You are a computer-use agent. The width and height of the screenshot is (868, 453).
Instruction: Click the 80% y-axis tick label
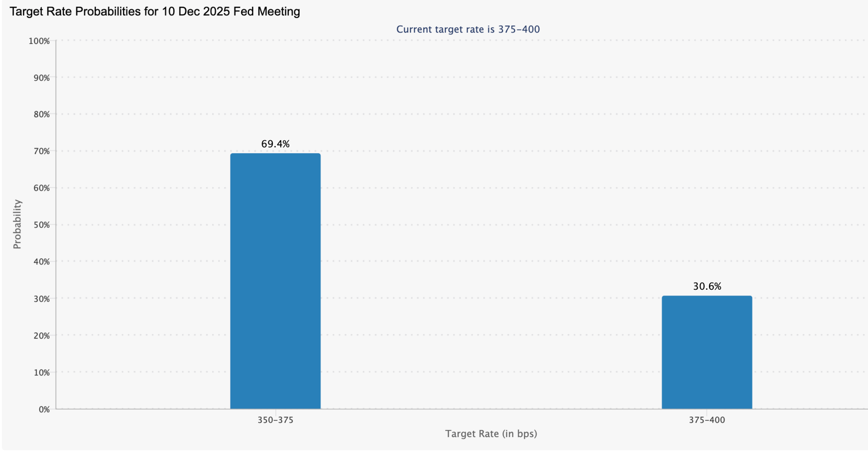point(41,114)
